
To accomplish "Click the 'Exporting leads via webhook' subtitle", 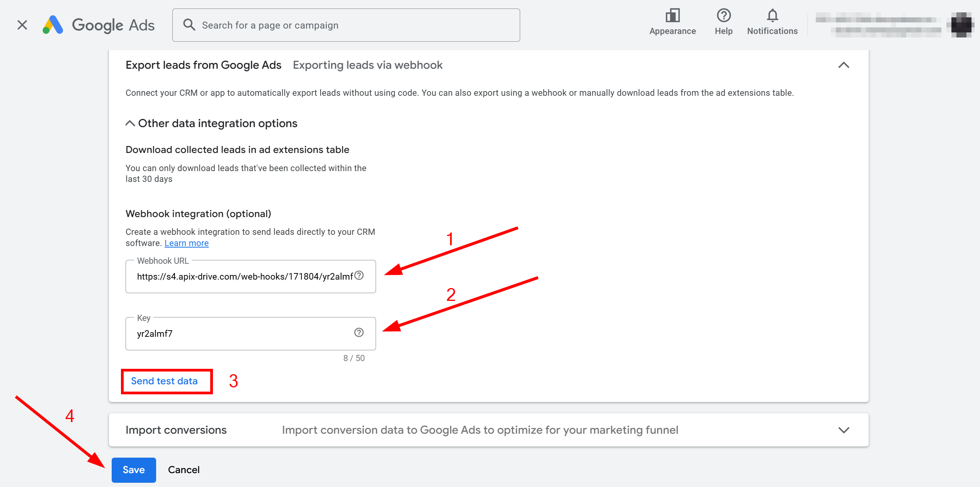I will tap(367, 65).
